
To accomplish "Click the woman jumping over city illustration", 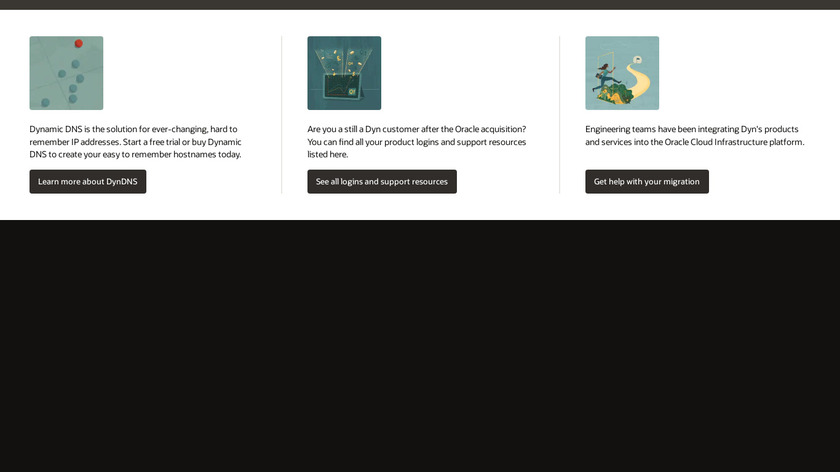I will click(x=622, y=73).
